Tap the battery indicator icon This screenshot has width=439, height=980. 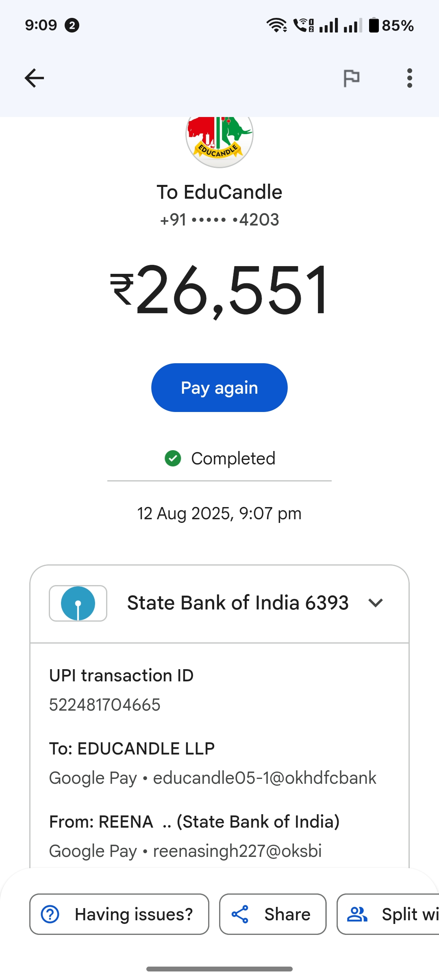point(374,25)
